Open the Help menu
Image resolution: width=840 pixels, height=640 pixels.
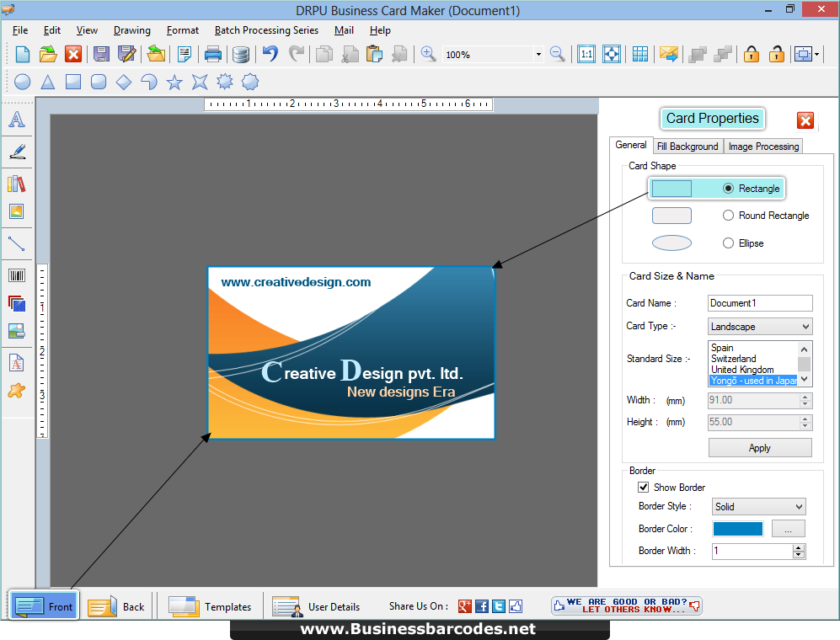click(x=380, y=30)
